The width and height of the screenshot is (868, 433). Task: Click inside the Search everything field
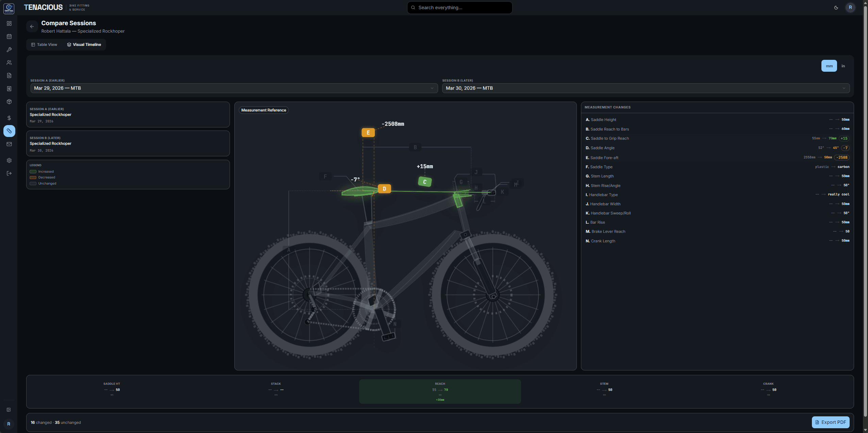pyautogui.click(x=459, y=7)
